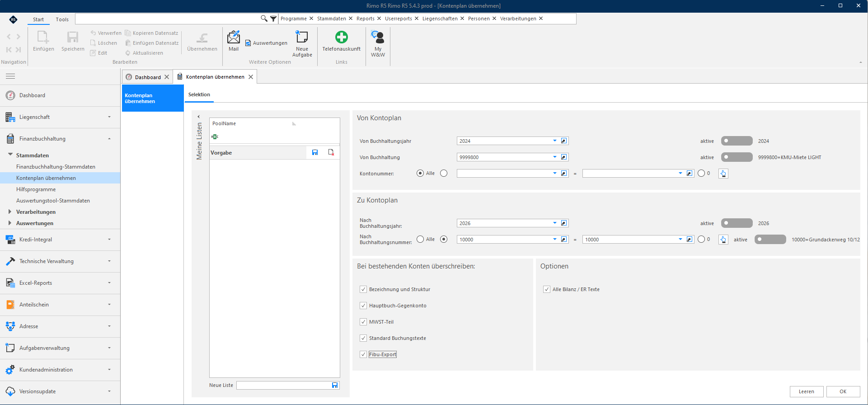Expand Verarbeitungen tree node

[9, 212]
